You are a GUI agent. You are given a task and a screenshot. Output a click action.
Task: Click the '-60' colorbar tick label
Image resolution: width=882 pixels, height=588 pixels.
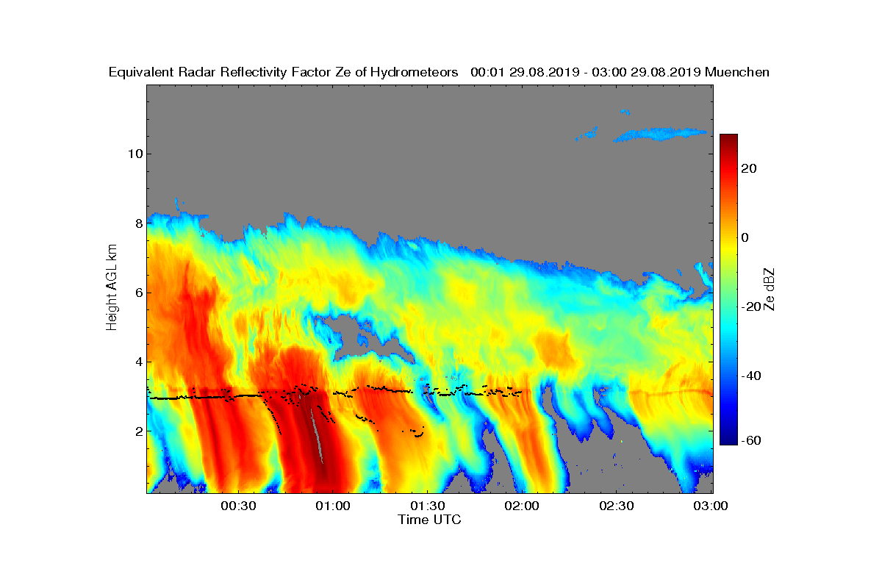pyautogui.click(x=751, y=440)
